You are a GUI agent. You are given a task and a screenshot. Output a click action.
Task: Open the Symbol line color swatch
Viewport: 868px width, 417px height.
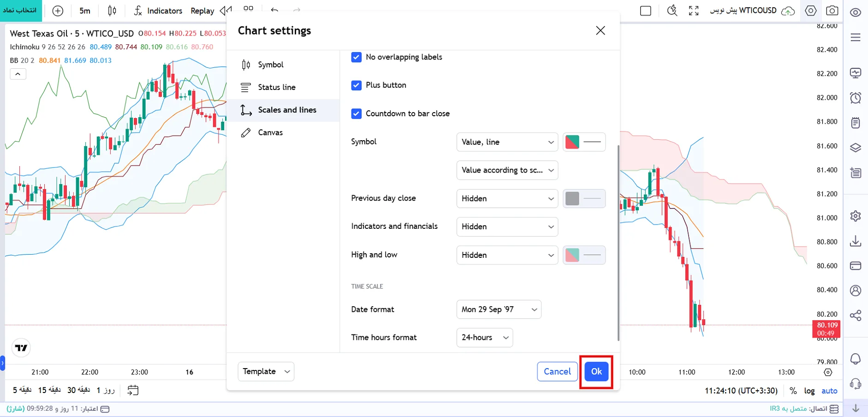pyautogui.click(x=584, y=142)
